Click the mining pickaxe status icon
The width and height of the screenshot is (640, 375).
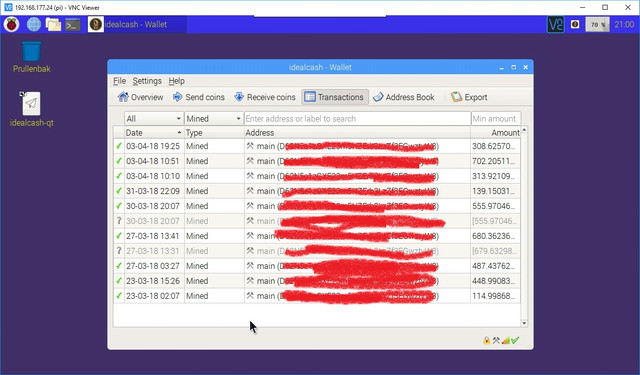coord(496,340)
